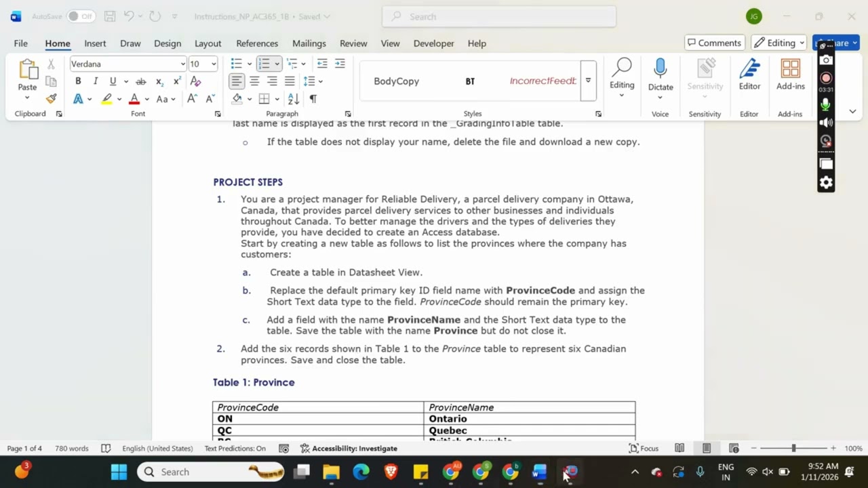The height and width of the screenshot is (488, 868).
Task: Open the Editor proofing tool
Action: pyautogui.click(x=749, y=75)
